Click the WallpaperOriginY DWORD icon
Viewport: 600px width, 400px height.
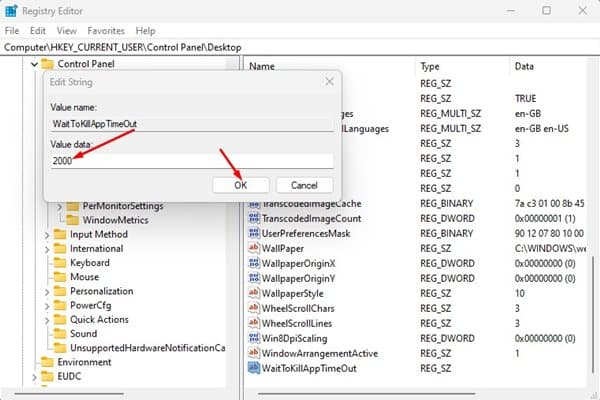pyautogui.click(x=254, y=278)
